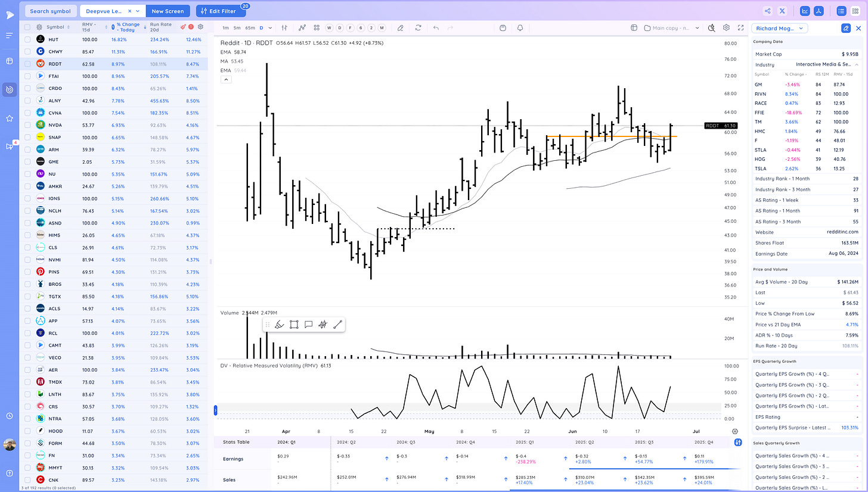This screenshot has height=492, width=868.
Task: Click the Search symbol field
Action: pyautogui.click(x=51, y=11)
